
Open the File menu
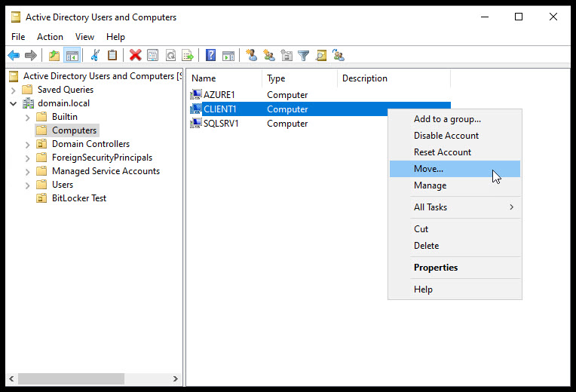coord(18,37)
